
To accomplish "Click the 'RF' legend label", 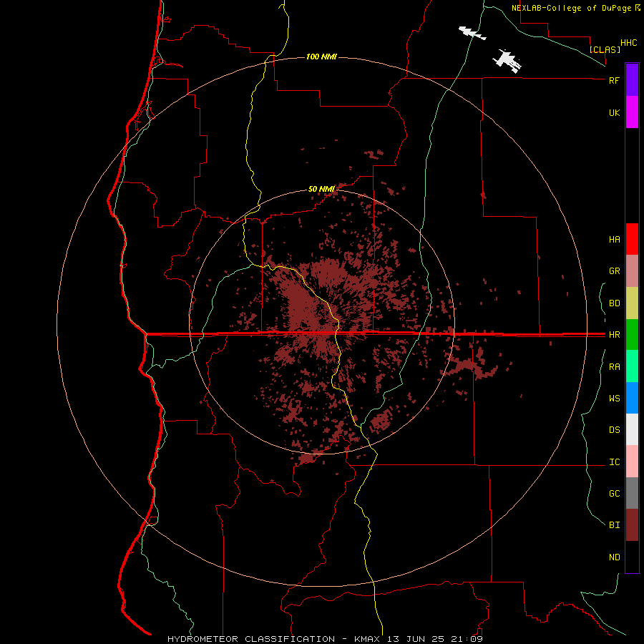I will (x=614, y=80).
